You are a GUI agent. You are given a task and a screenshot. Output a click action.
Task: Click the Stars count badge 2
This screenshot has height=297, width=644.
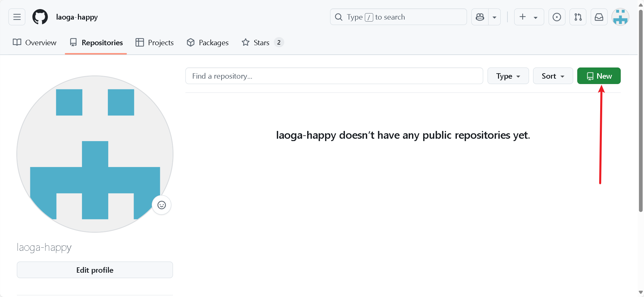click(x=279, y=43)
